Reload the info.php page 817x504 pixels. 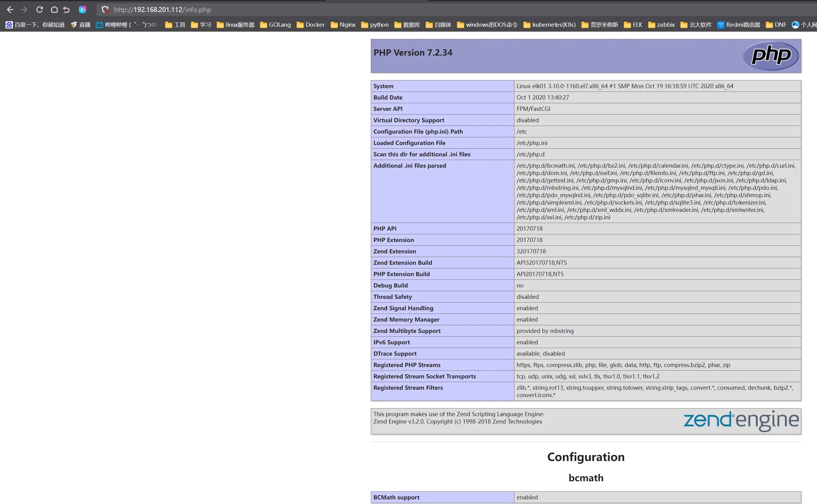pos(39,10)
